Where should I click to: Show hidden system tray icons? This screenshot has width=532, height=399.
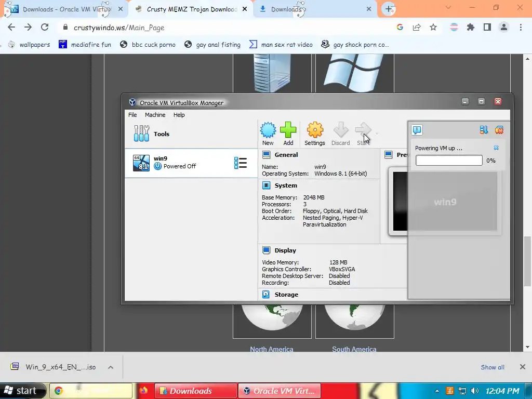[x=437, y=391]
